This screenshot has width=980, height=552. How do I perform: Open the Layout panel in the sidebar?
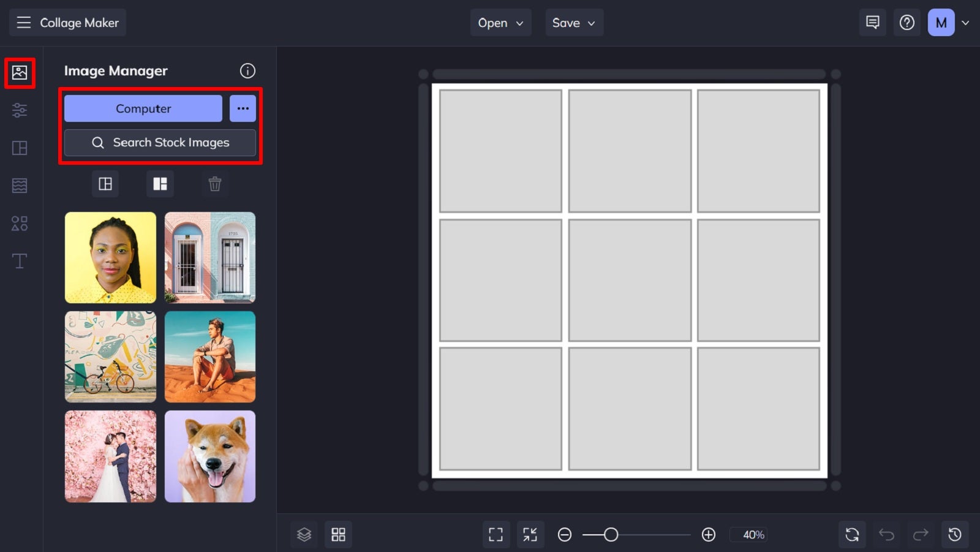point(20,148)
